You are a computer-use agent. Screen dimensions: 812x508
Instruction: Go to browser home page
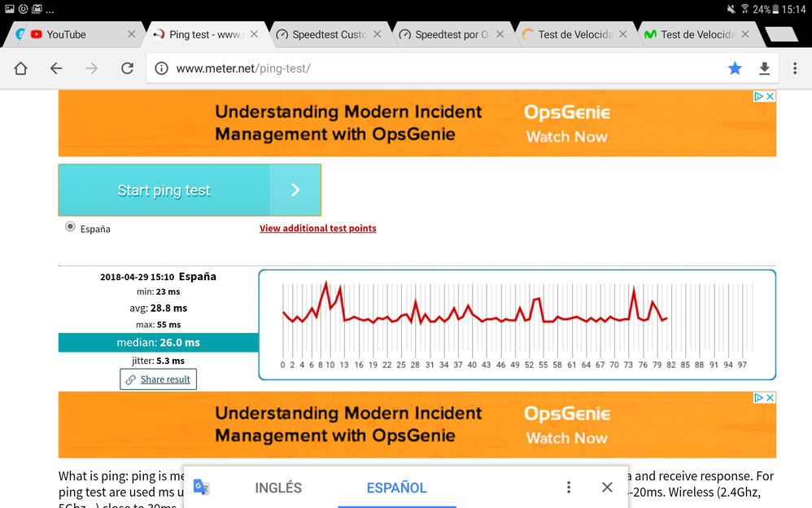(21, 68)
